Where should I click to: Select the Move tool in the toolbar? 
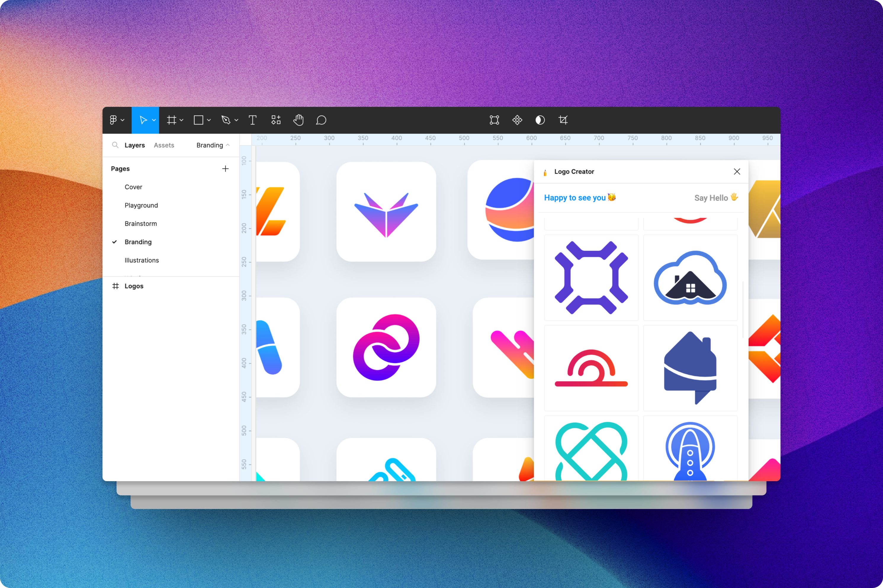[x=144, y=120]
